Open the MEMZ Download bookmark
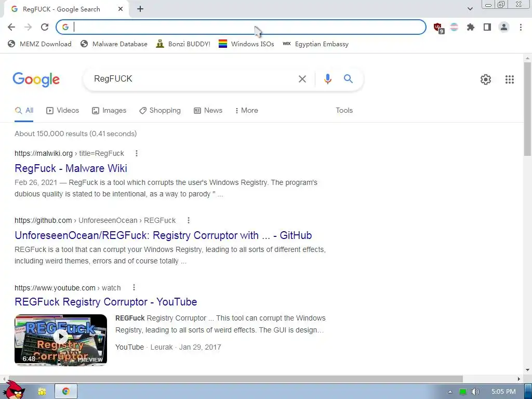The image size is (532, 399). (x=39, y=44)
